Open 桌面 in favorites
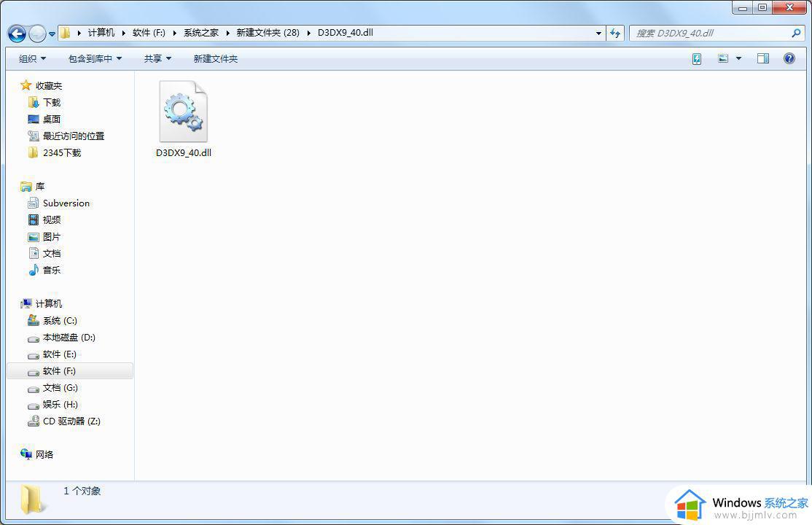 (52, 119)
